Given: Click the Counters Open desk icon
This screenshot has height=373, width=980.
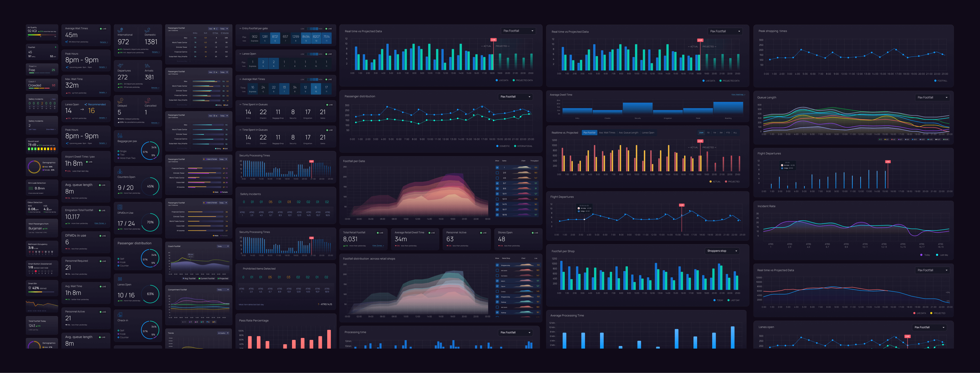Looking at the screenshot, I should [x=120, y=171].
